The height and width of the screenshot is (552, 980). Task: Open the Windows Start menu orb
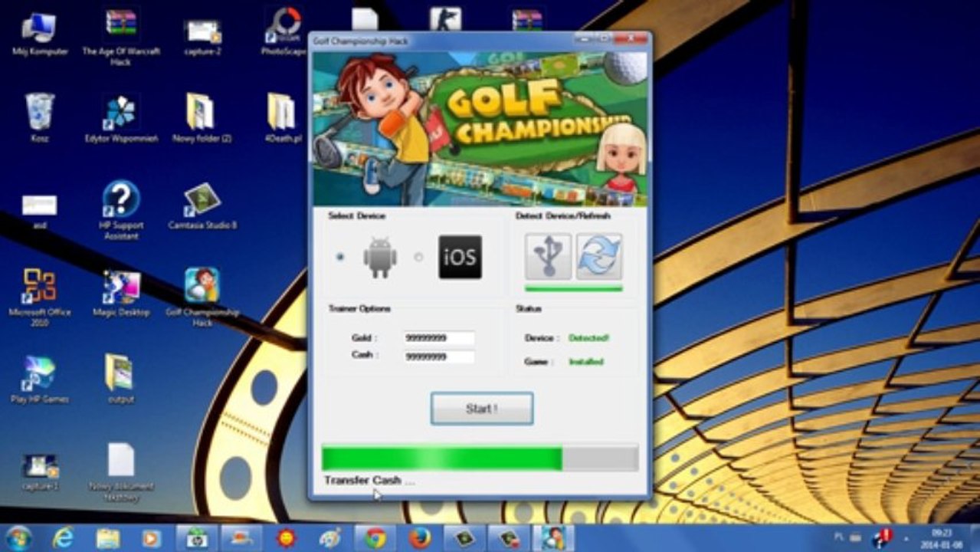pos(18,537)
